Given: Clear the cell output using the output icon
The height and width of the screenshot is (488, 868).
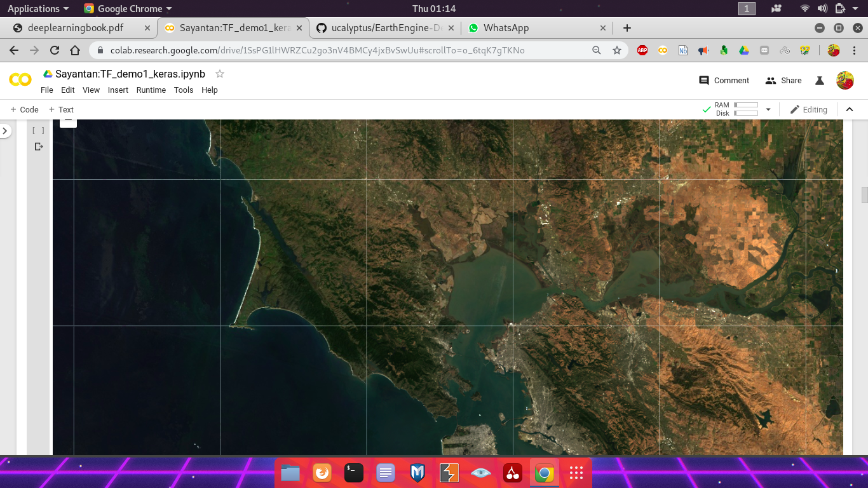Looking at the screenshot, I should pos(39,147).
